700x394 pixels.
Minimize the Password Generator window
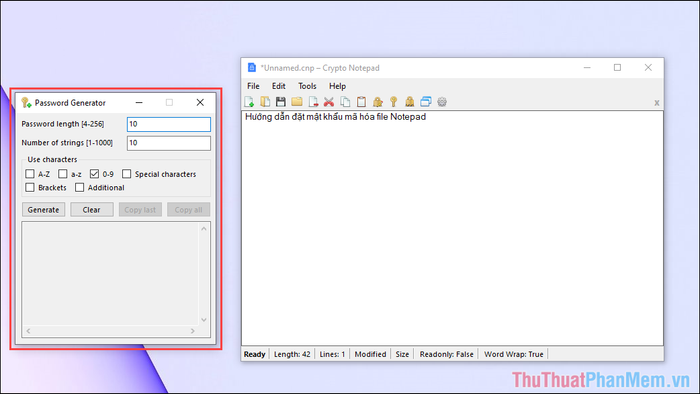pyautogui.click(x=139, y=103)
